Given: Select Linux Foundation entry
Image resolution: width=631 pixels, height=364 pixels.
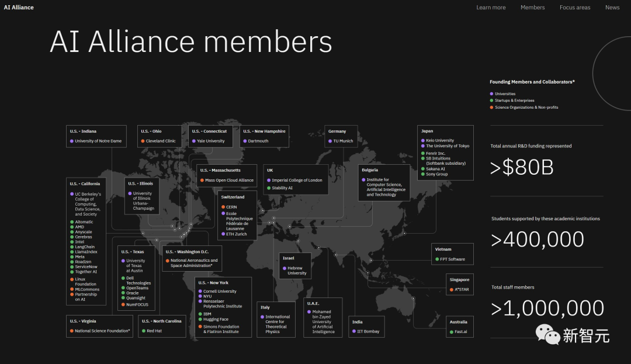Looking at the screenshot, I should pos(84,282).
